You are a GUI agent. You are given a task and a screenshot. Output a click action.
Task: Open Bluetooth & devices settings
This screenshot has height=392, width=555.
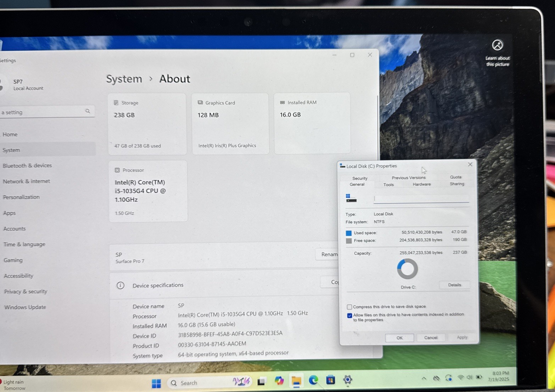(27, 166)
